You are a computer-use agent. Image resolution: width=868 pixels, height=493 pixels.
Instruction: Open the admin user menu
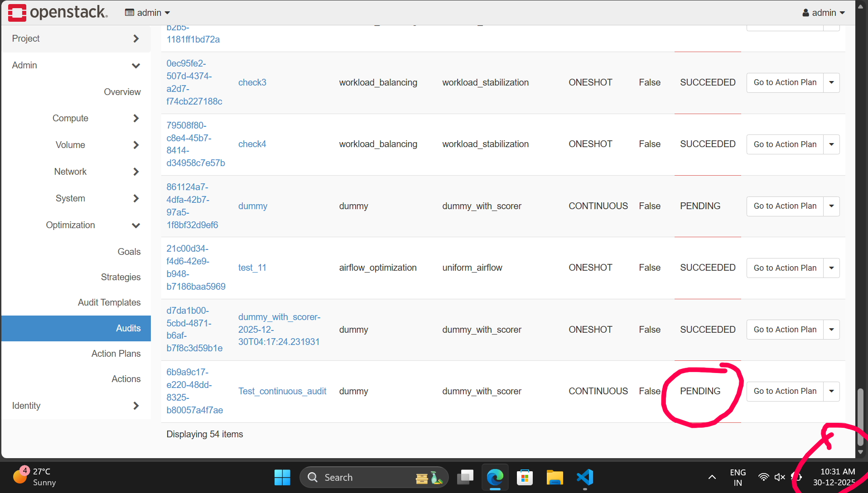(x=823, y=13)
